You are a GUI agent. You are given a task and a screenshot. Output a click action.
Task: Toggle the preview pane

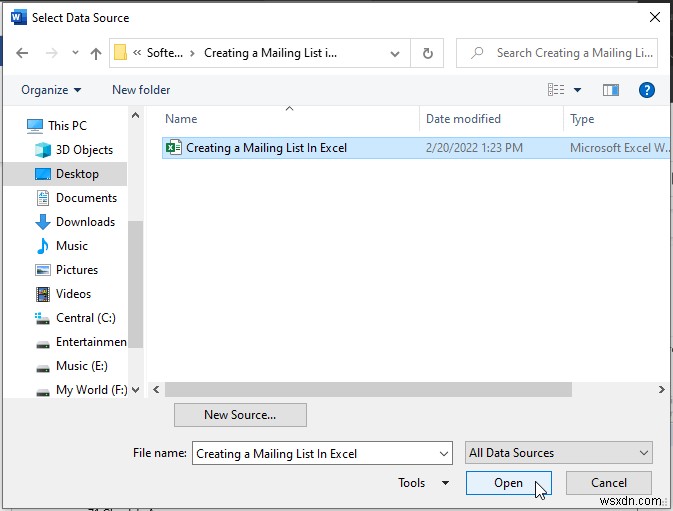[610, 90]
